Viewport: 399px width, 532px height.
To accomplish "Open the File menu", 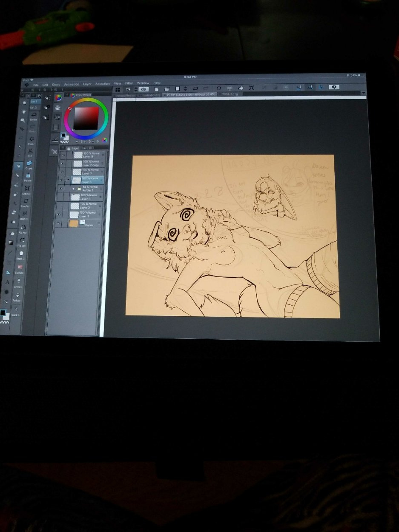I will 36,85.
